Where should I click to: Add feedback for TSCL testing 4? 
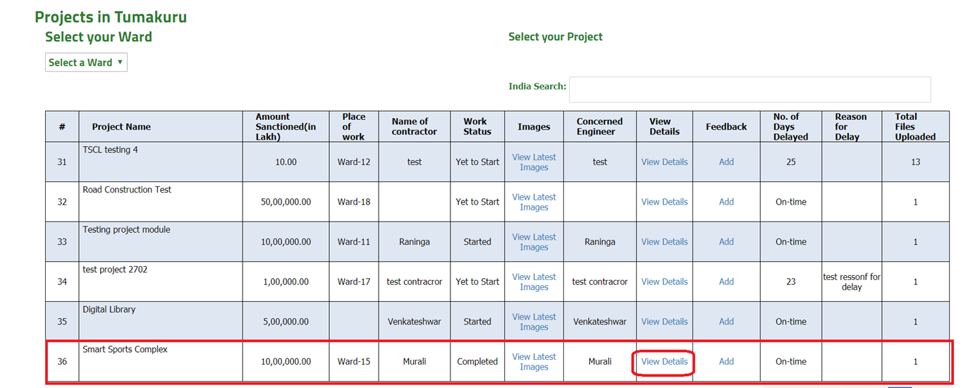[726, 162]
